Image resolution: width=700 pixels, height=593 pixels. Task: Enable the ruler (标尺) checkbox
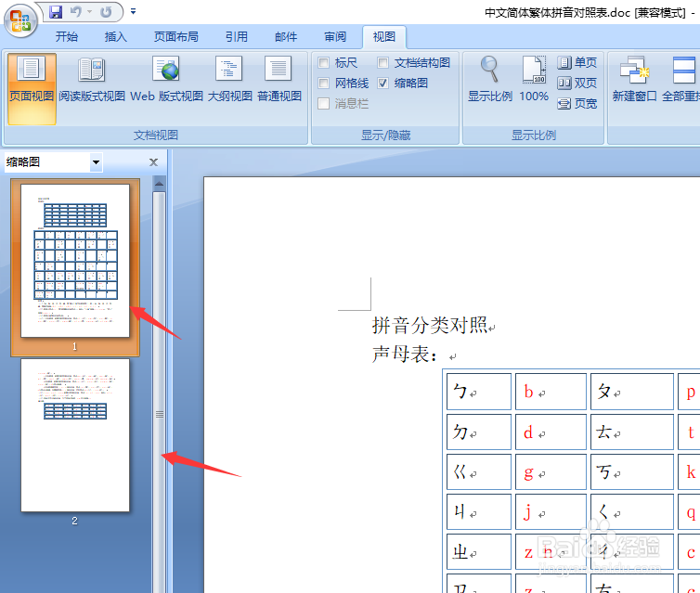coord(324,62)
